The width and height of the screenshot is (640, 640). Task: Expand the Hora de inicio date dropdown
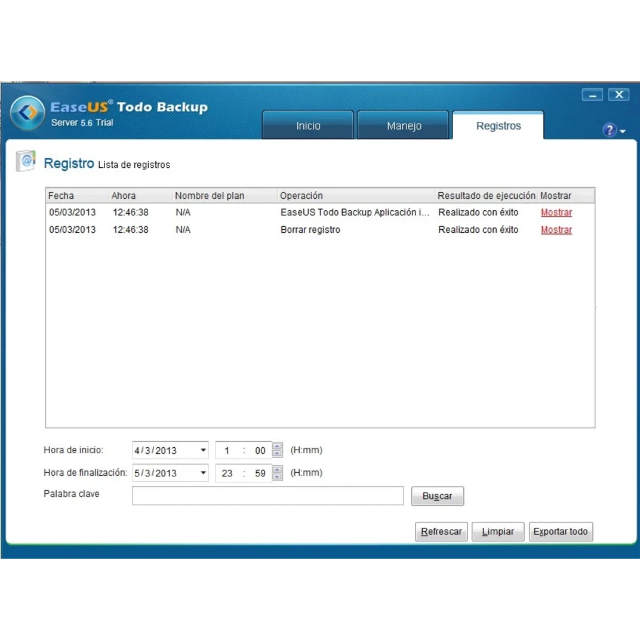pos(203,451)
